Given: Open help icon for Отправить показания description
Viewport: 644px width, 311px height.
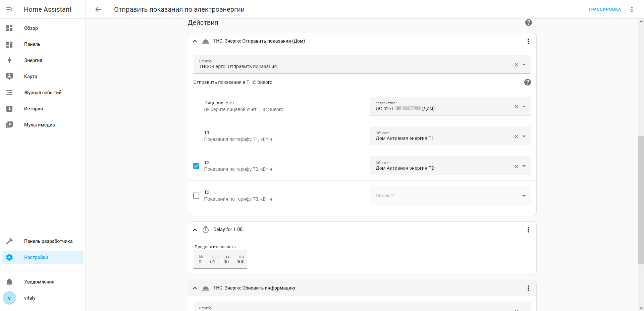Looking at the screenshot, I should pyautogui.click(x=528, y=82).
